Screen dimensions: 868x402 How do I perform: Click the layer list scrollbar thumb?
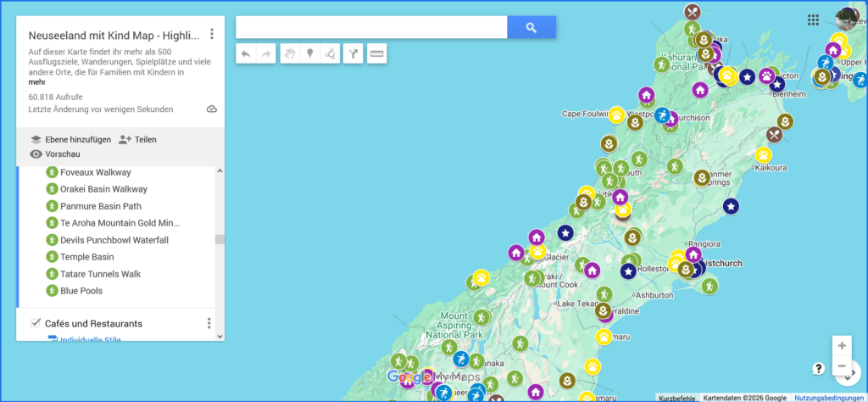220,239
